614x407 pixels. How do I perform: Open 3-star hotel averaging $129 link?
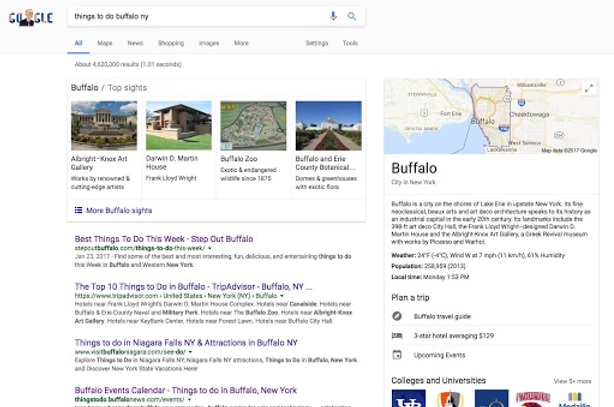453,336
